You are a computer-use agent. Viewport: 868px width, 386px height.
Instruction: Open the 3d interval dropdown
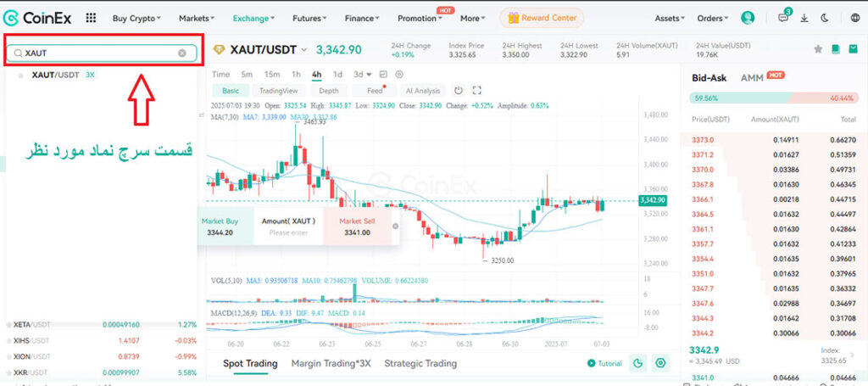point(363,74)
